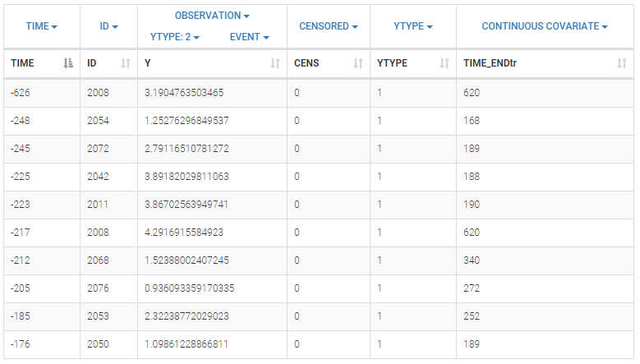
Task: Open the CONTINUOUS COVARIATE dropdown
Action: [x=545, y=26]
